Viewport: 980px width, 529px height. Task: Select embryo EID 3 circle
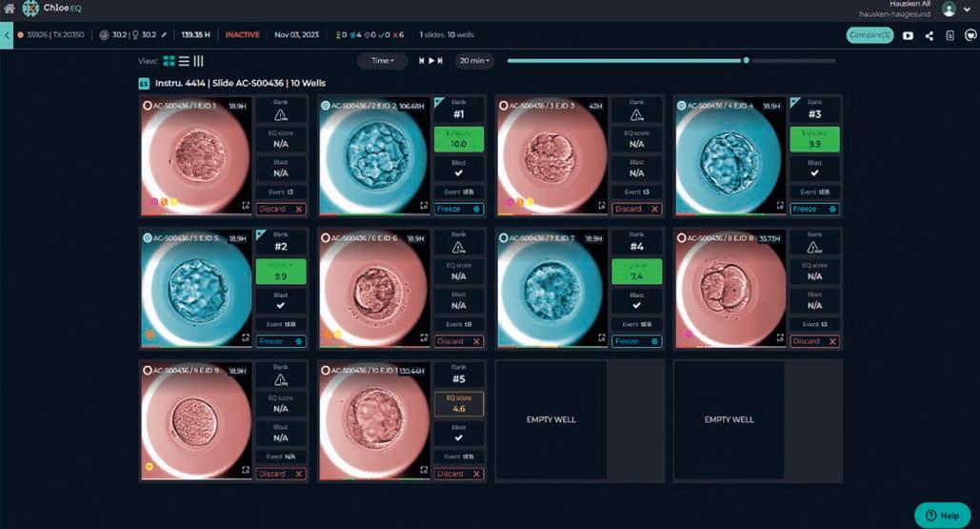point(503,106)
